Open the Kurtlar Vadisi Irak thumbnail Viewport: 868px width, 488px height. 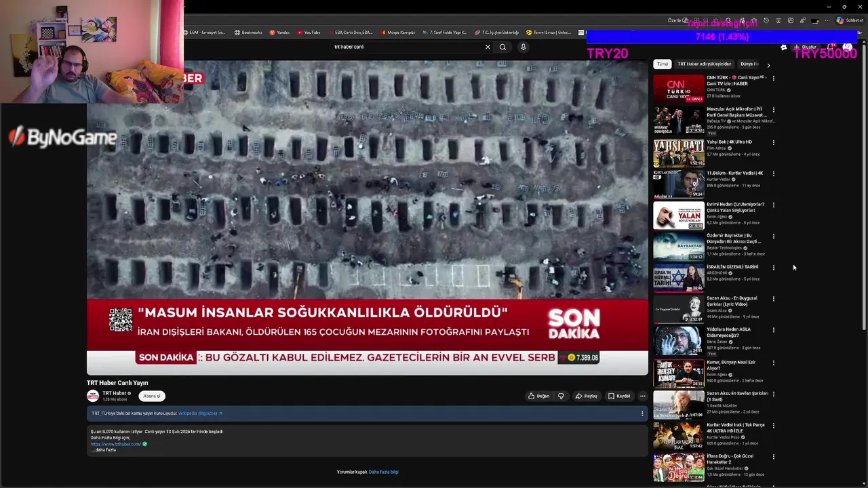point(679,435)
